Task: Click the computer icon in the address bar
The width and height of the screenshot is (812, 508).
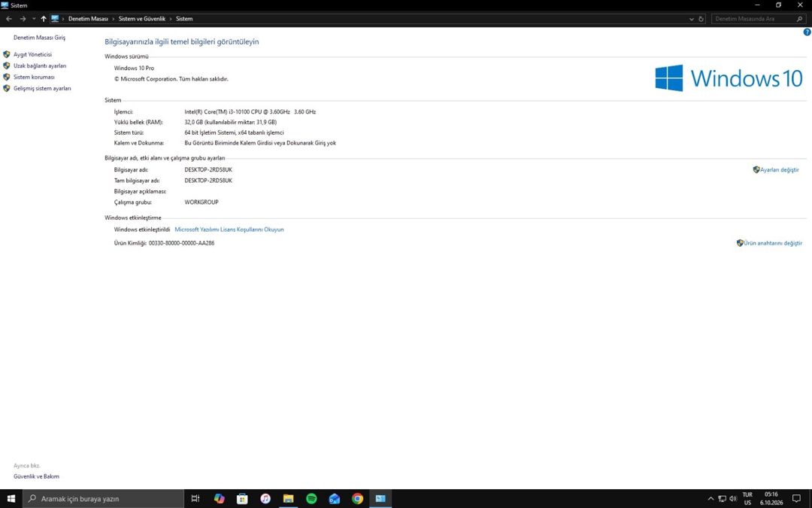Action: 55,19
